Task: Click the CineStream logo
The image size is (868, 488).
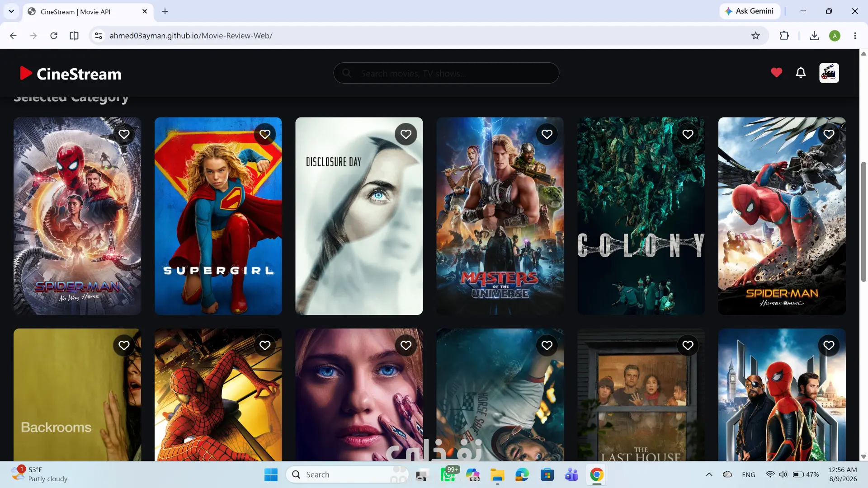Action: (x=71, y=74)
